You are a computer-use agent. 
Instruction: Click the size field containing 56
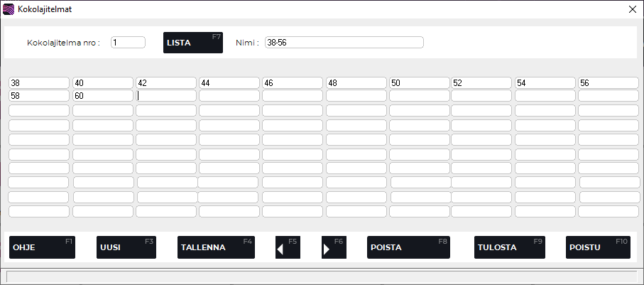[608, 83]
